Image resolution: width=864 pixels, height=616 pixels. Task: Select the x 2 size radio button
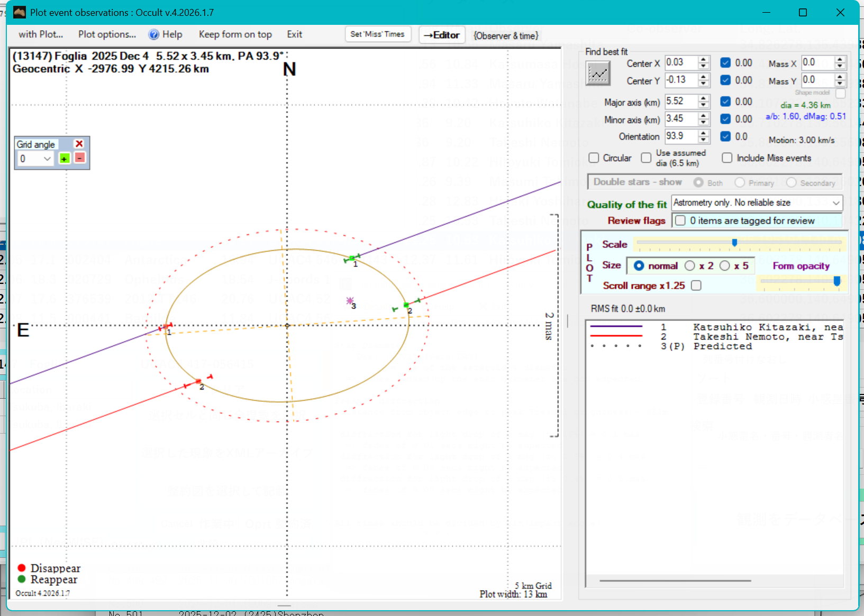point(690,266)
